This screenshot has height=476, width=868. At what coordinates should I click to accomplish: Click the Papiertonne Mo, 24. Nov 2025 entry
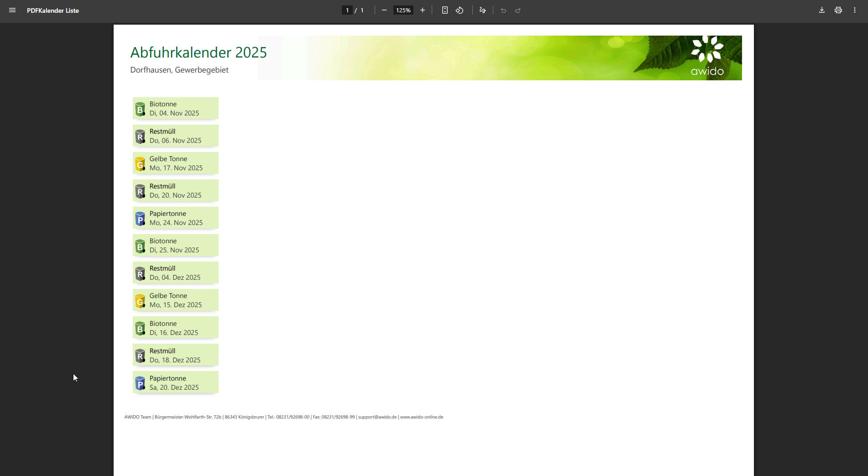176,218
